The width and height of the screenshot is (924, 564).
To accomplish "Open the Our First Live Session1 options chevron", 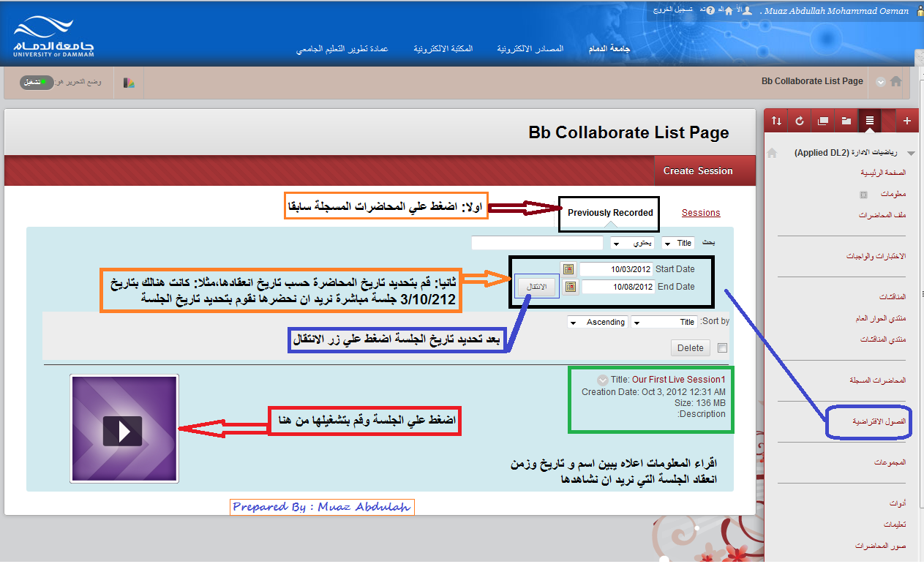I will click(602, 380).
